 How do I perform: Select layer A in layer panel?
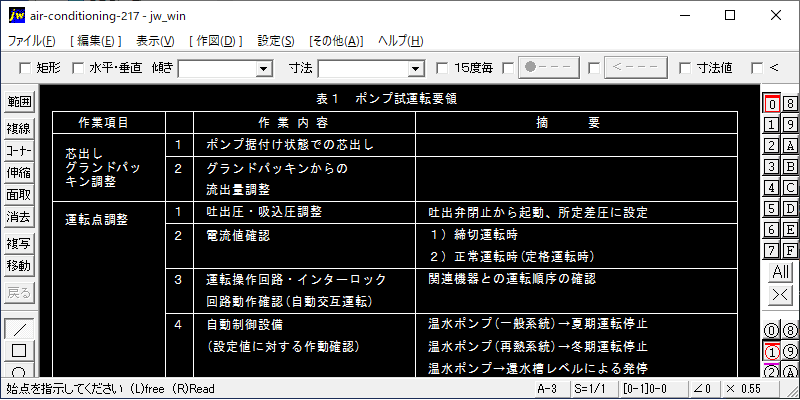coord(790,145)
